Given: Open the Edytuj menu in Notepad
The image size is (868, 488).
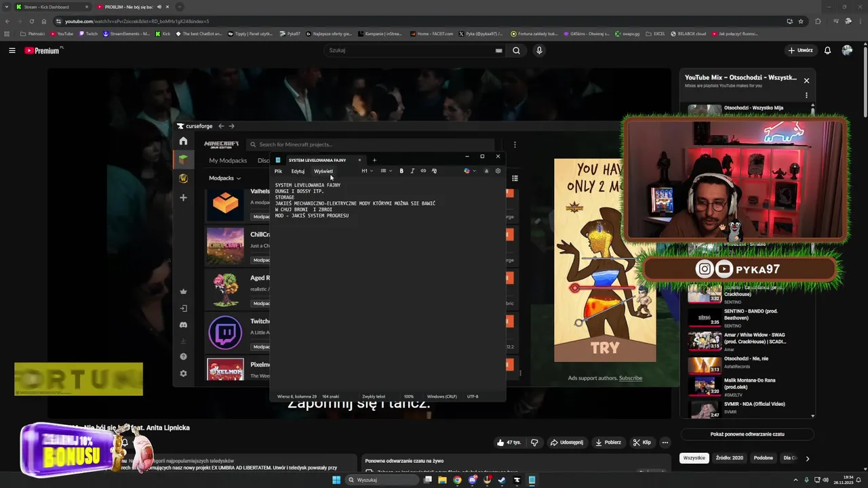Looking at the screenshot, I should click(298, 171).
